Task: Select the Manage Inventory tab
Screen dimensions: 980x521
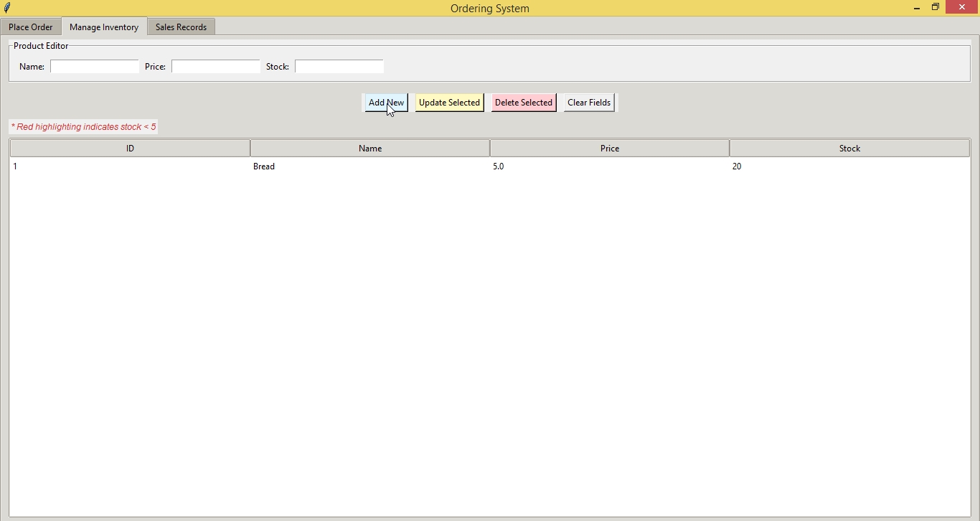Action: click(104, 27)
